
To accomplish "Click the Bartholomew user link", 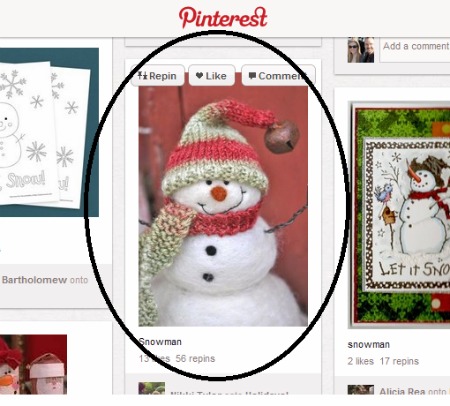I will (x=34, y=280).
